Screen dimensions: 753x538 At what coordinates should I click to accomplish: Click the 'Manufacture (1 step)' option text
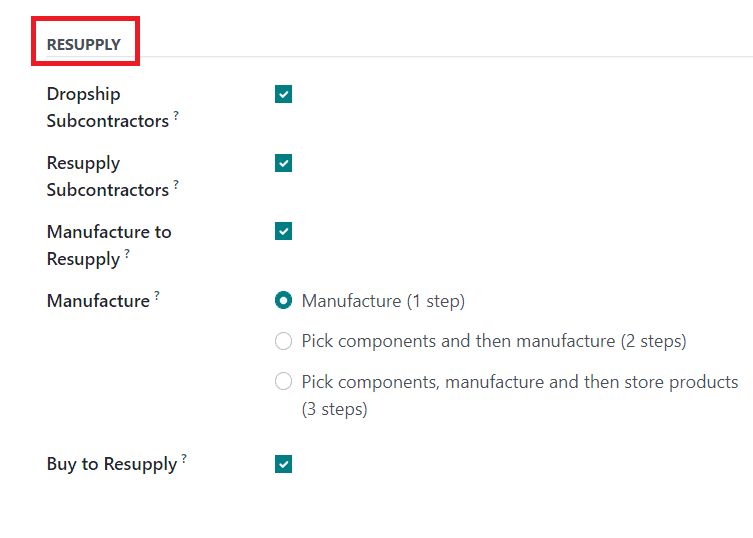(x=383, y=301)
